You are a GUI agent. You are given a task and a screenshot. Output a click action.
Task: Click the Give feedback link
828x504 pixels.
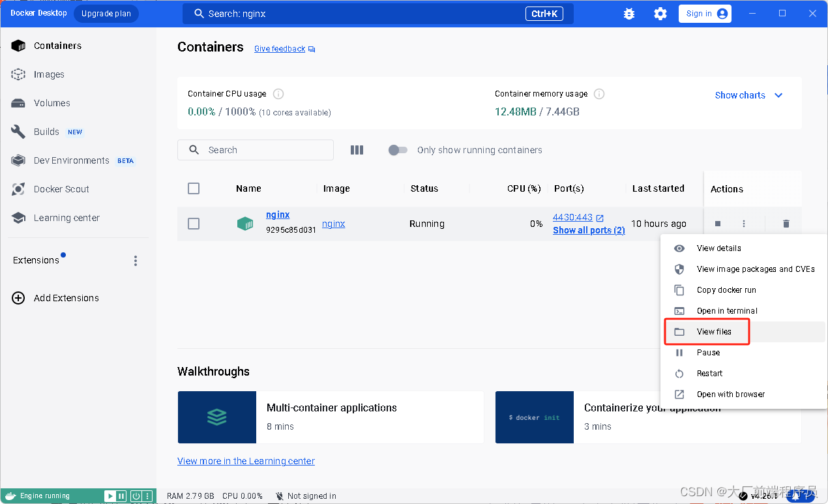coord(279,48)
